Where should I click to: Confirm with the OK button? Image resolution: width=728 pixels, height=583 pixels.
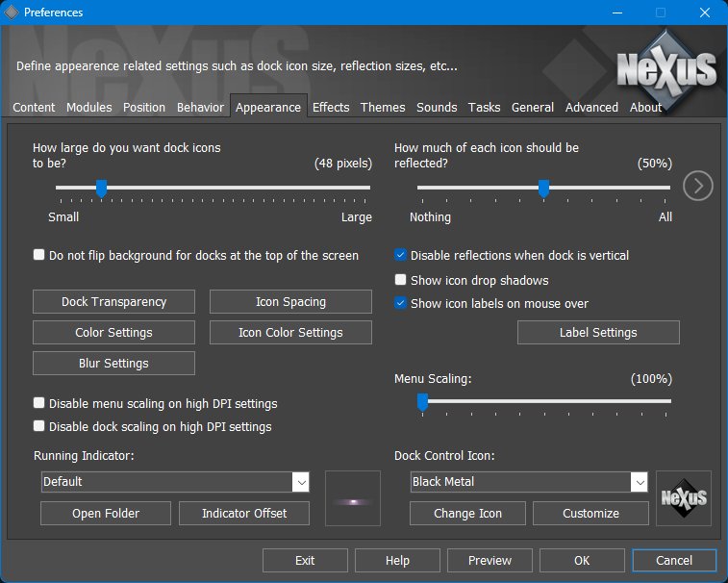point(582,560)
